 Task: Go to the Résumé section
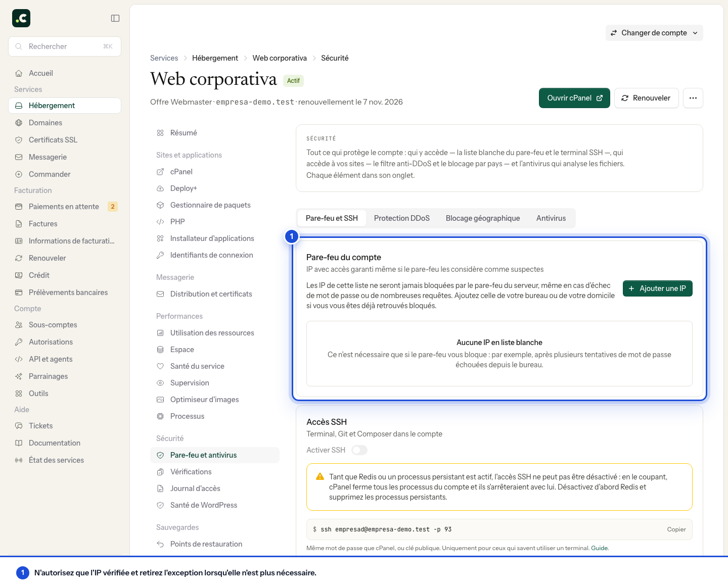click(215, 133)
